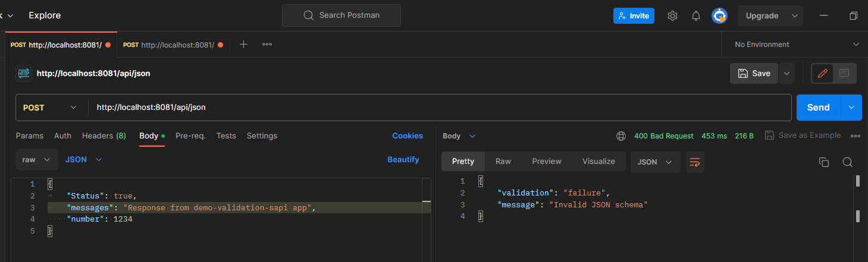Open the No Environment selector
Viewport: 868px width, 262px height.
[x=796, y=45]
